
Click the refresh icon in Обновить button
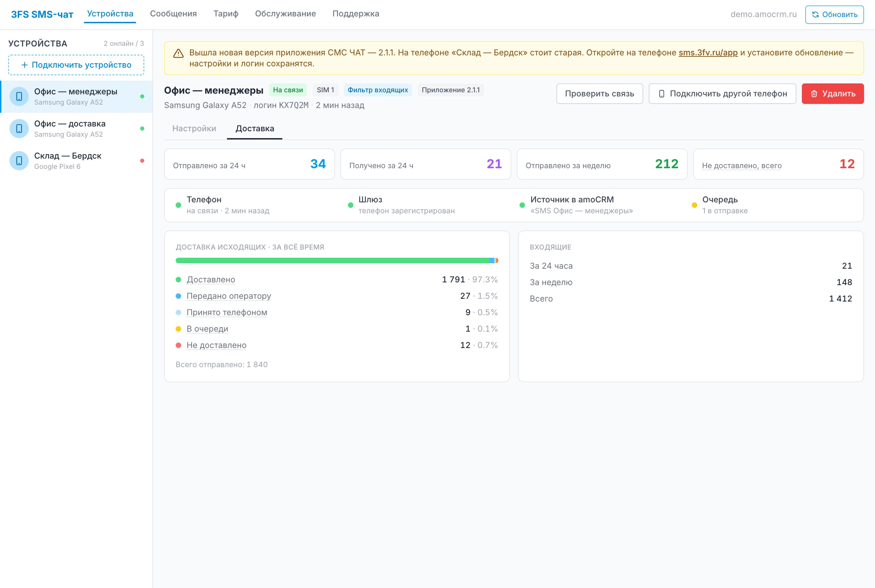pyautogui.click(x=815, y=15)
